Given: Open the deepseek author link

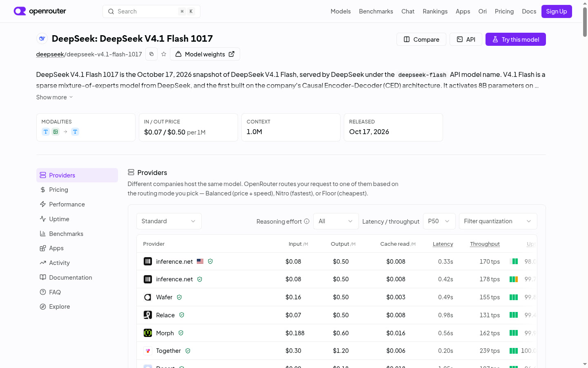Looking at the screenshot, I should [50, 54].
